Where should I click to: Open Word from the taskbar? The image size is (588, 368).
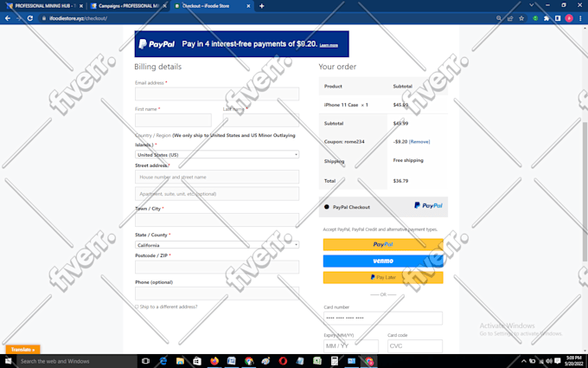click(x=232, y=361)
